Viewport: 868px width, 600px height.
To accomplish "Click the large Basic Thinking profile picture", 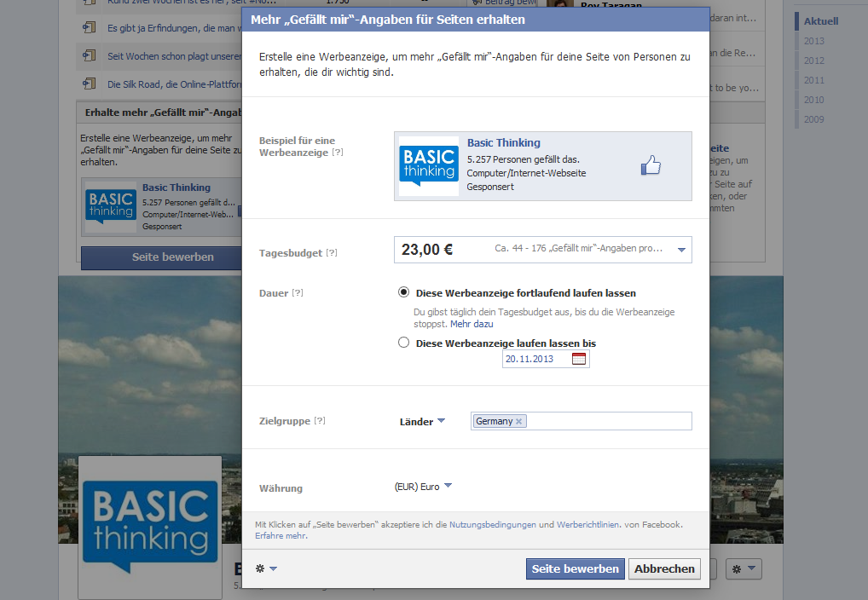I will pyautogui.click(x=150, y=528).
